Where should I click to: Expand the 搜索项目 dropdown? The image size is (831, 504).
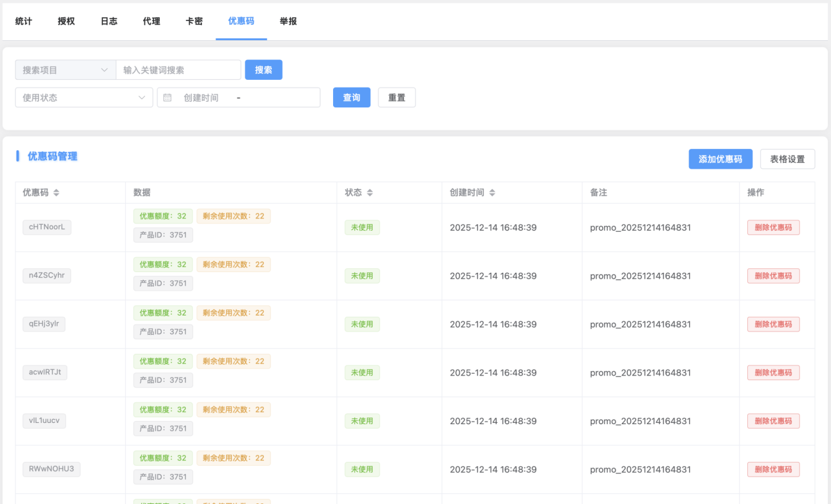65,70
